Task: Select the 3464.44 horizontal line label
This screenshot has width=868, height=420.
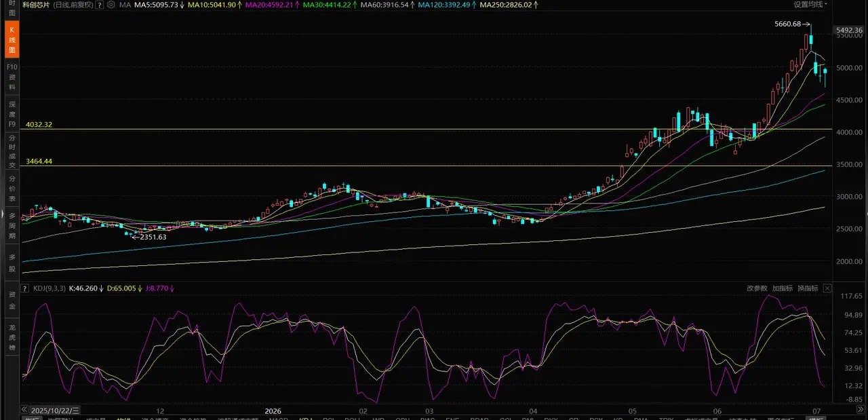Action: tap(39, 161)
